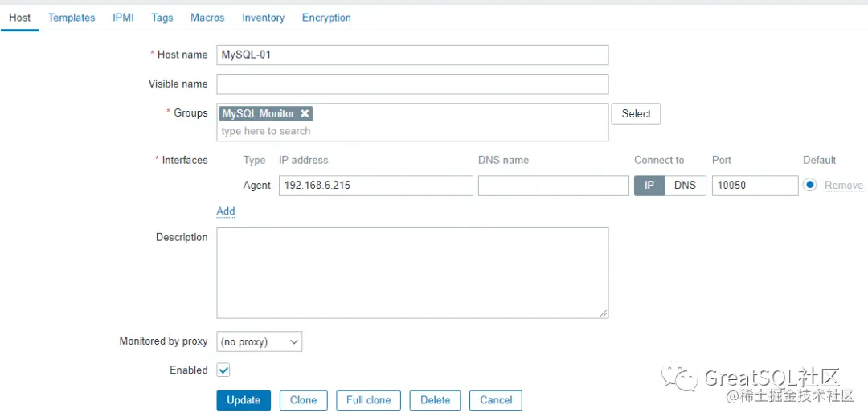Click inside the Description text area

pos(412,272)
